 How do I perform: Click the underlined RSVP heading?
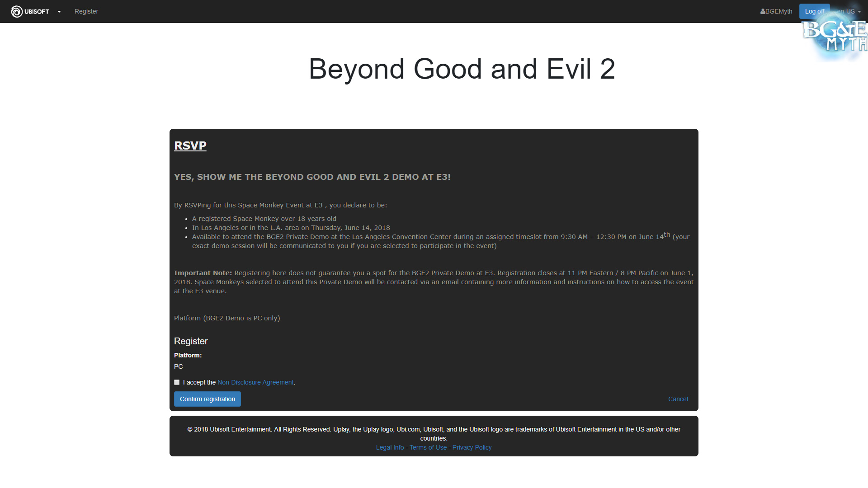click(190, 145)
